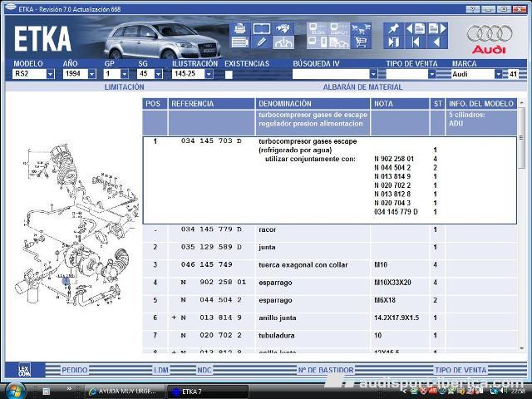Screen dimensions: 532x399
Task: Click the pushpin icon
Action: (393, 29)
